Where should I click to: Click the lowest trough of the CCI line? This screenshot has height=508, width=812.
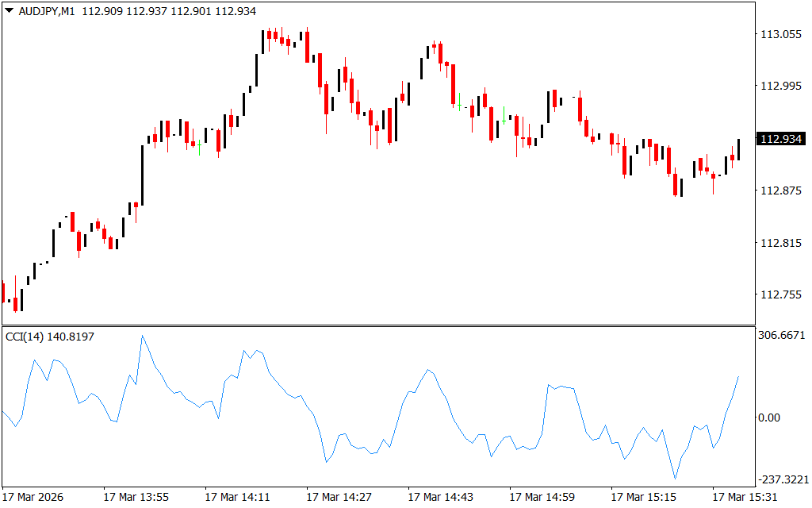(x=675, y=478)
